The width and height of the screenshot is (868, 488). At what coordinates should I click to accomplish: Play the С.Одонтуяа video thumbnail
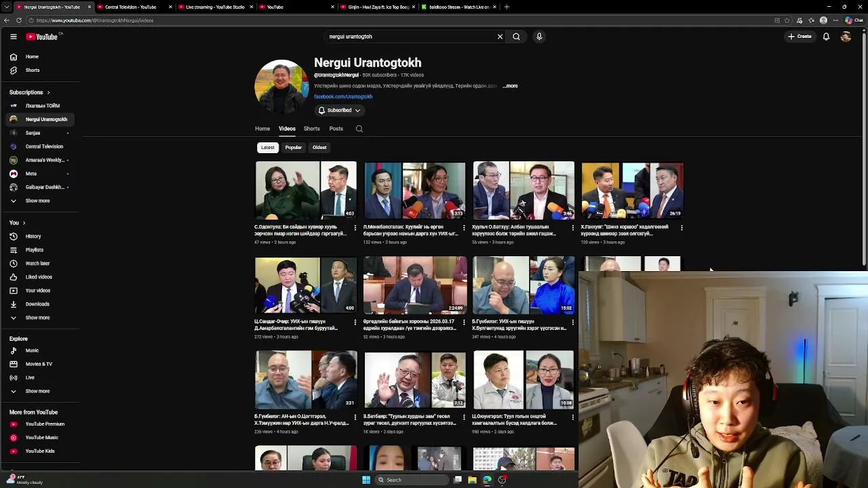coord(306,190)
